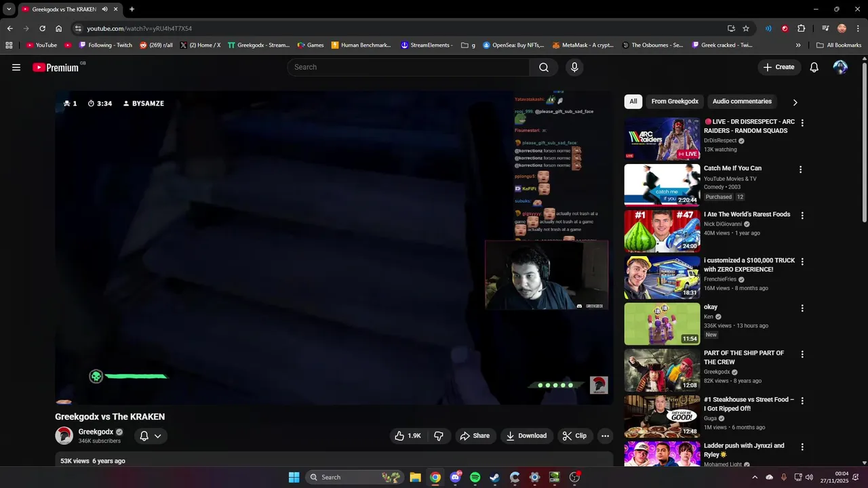Click the magnifier search button
This screenshot has width=868, height=488.
544,67
